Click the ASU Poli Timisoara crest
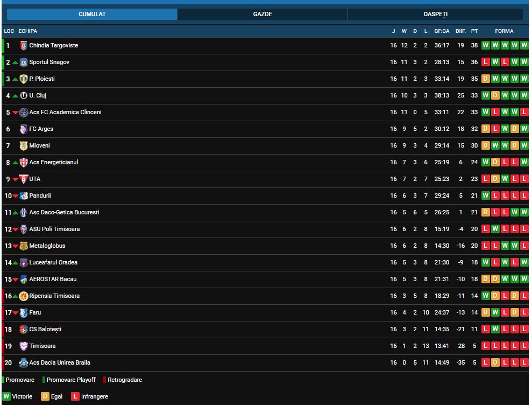This screenshot has width=532, height=405. coord(24,229)
